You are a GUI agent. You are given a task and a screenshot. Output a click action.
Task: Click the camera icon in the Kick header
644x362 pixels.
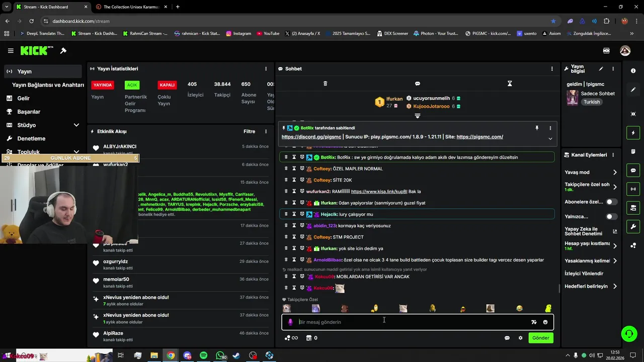click(606, 51)
